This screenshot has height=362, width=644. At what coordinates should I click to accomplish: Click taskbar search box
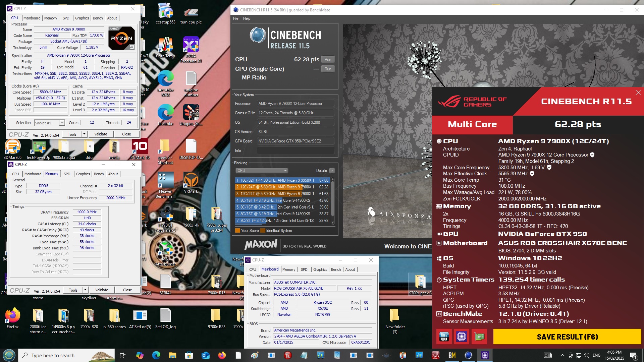pos(66,355)
